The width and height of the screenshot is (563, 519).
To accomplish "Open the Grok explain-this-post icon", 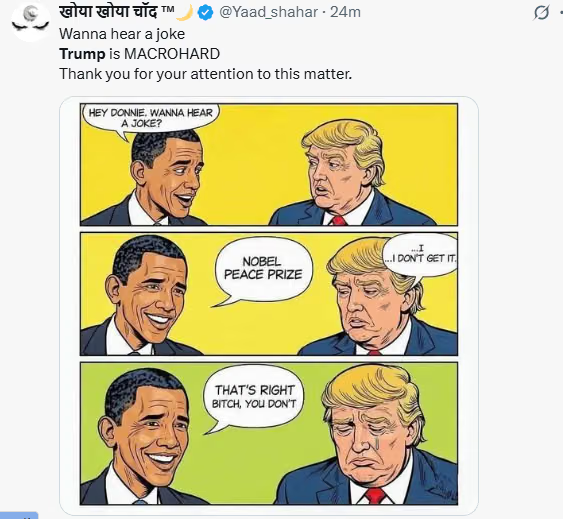I will tap(541, 13).
